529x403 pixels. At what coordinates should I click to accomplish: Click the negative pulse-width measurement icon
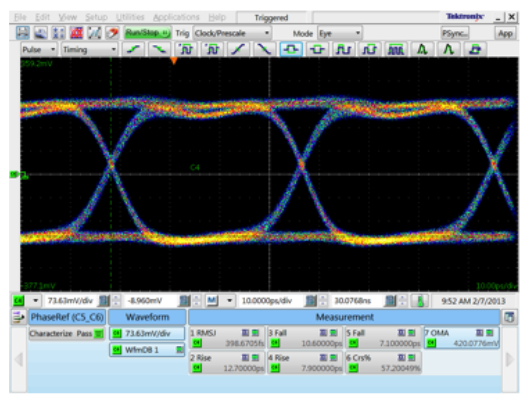[317, 50]
